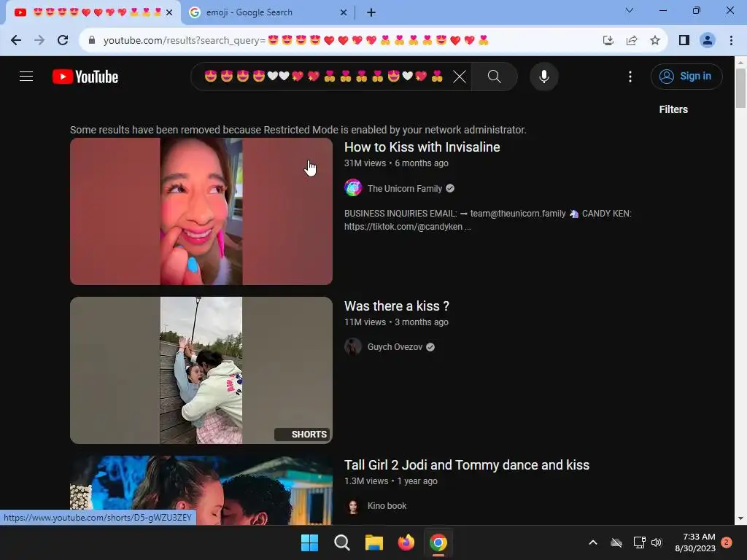Sign in to YouTube
The height and width of the screenshot is (560, 747).
686,76
